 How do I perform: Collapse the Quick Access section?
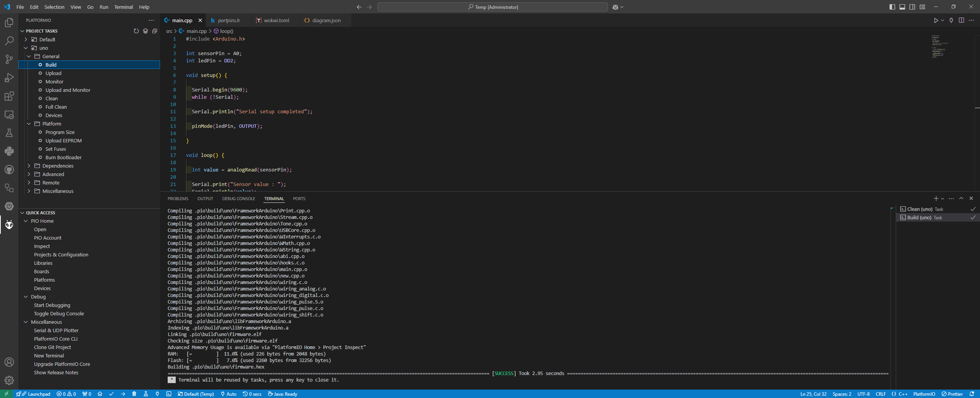click(22, 213)
